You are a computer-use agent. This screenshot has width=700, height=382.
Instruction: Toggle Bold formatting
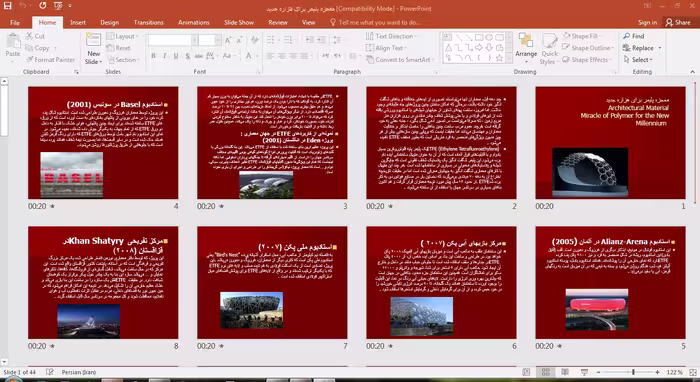tap(153, 56)
